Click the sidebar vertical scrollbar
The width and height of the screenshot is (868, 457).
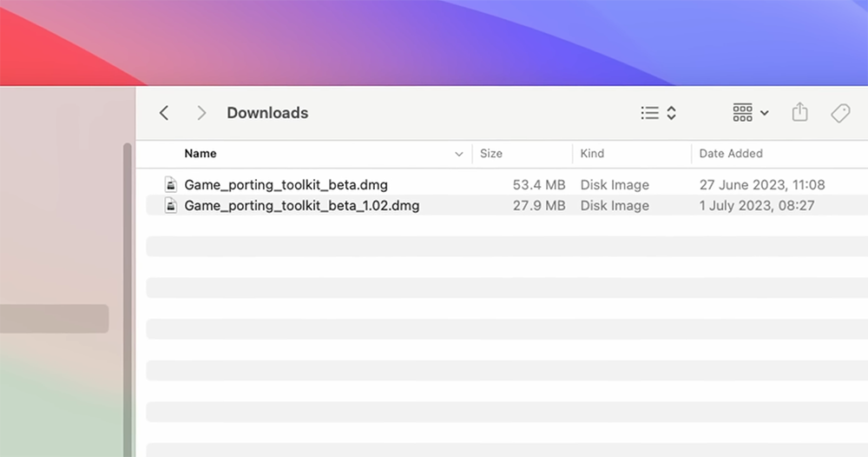(x=128, y=300)
